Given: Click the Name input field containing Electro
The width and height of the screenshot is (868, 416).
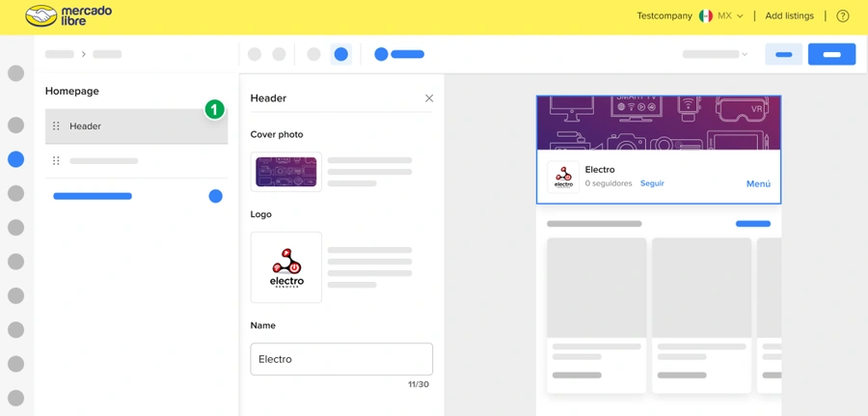Looking at the screenshot, I should click(341, 359).
